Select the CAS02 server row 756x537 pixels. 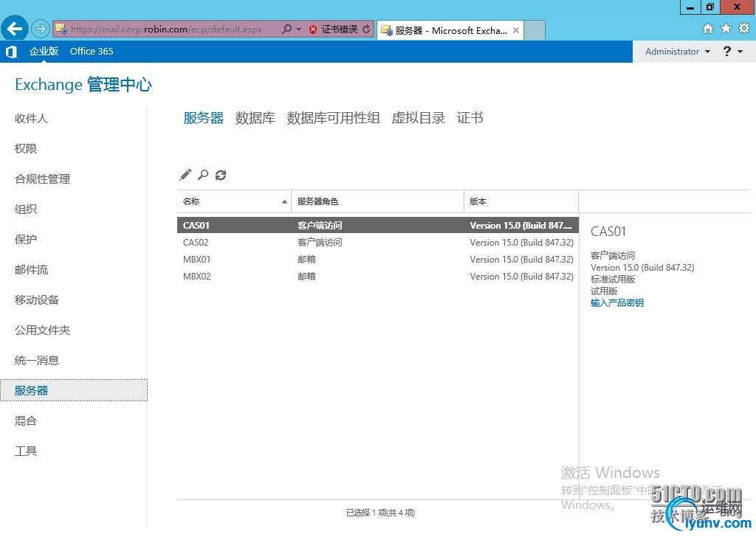[377, 242]
